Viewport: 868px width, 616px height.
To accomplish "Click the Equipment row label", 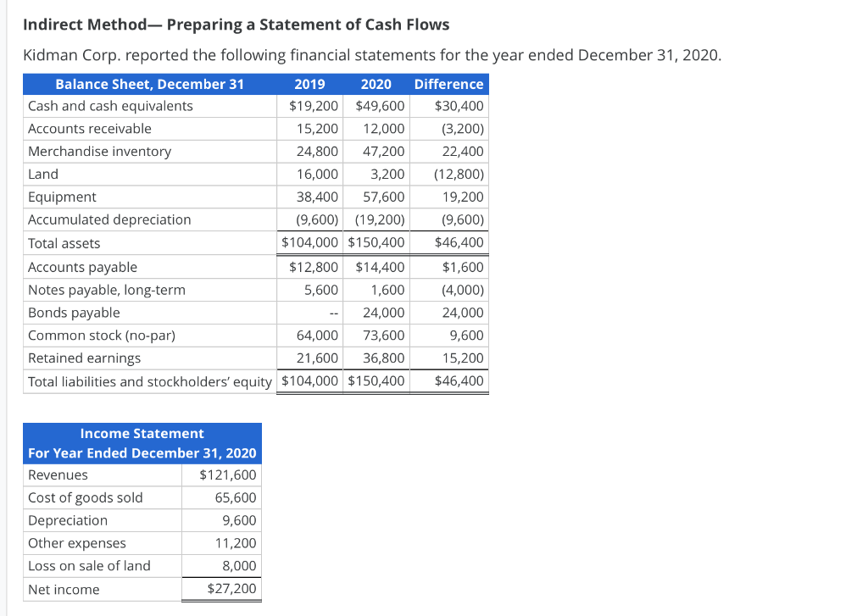I will pos(58,197).
